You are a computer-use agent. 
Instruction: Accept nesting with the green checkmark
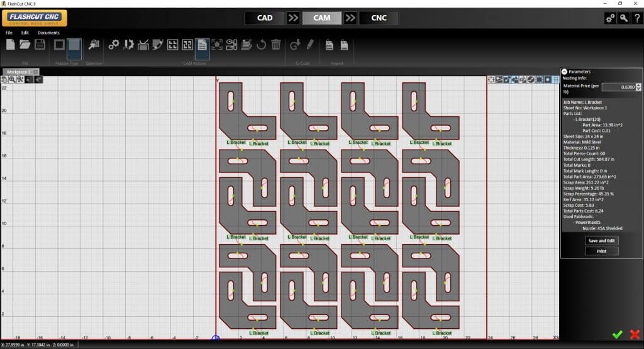click(x=617, y=335)
